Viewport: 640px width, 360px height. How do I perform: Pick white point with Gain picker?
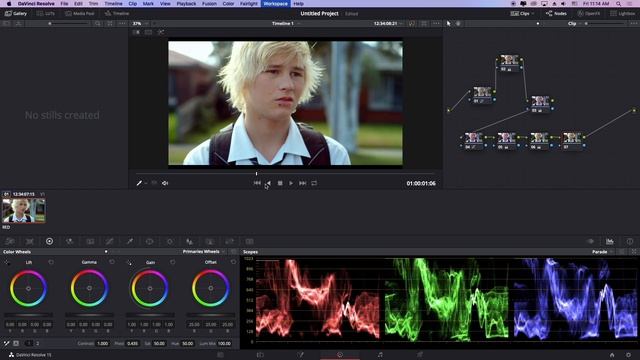pos(129,262)
